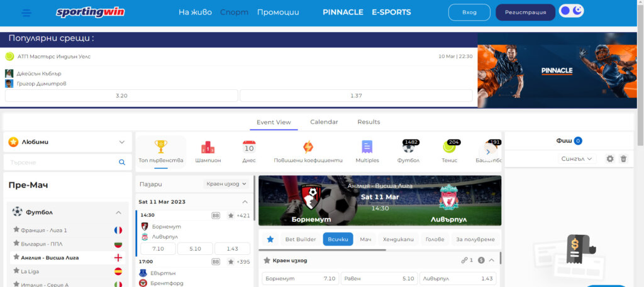Bet on Борнемут at 7.10
The width and height of the screenshot is (644, 287).
coord(301,278)
